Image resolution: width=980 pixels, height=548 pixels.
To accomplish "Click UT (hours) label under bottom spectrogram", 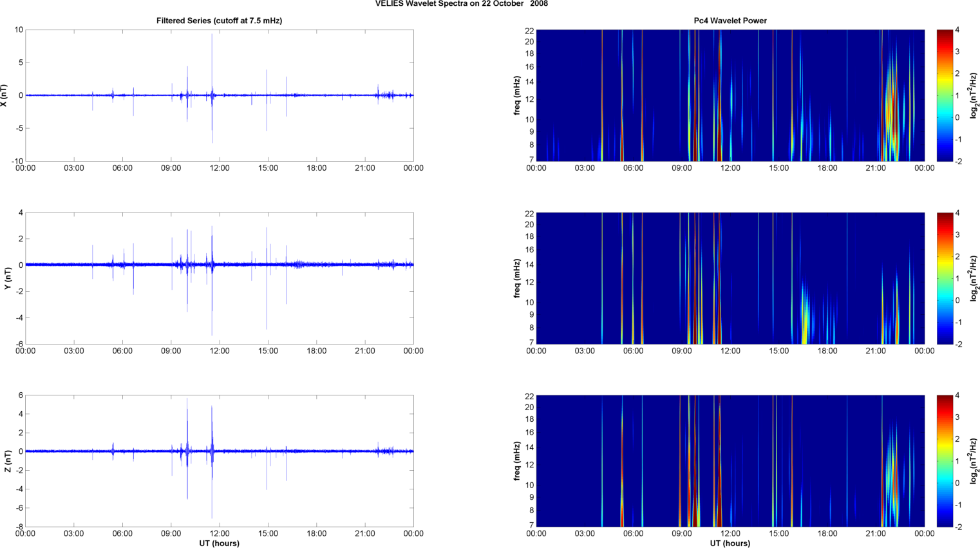I will [x=730, y=543].
